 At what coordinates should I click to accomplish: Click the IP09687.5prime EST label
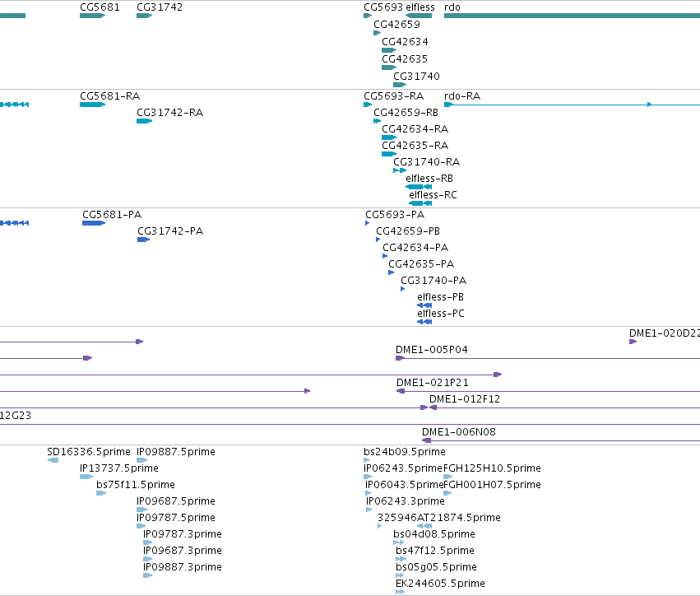coord(175,501)
